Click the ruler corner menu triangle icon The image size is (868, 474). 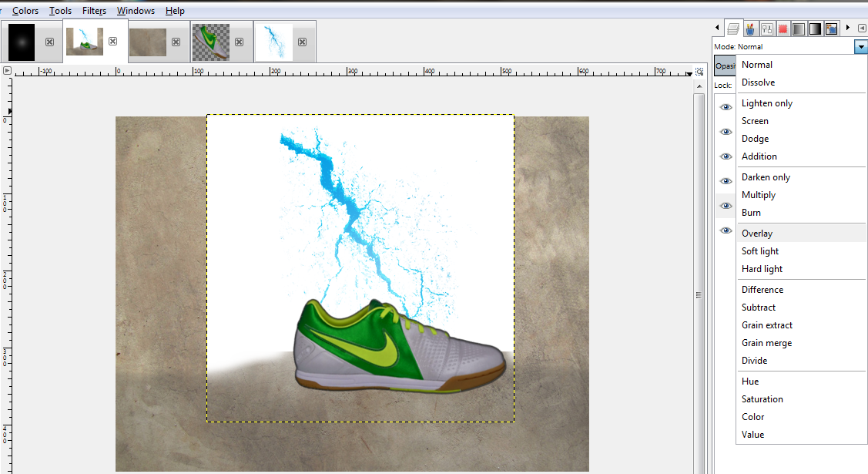point(7,70)
